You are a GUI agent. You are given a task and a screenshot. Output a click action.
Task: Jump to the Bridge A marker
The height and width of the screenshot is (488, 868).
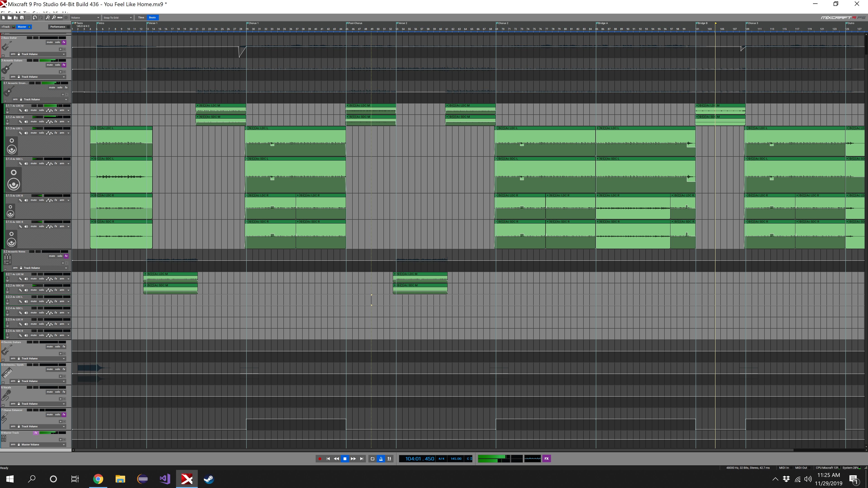(x=603, y=23)
